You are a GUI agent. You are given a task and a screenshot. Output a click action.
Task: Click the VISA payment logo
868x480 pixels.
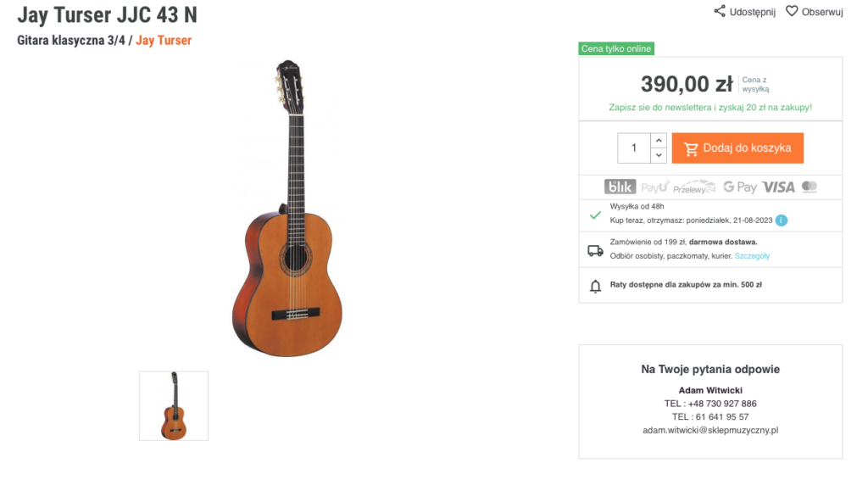click(x=778, y=187)
